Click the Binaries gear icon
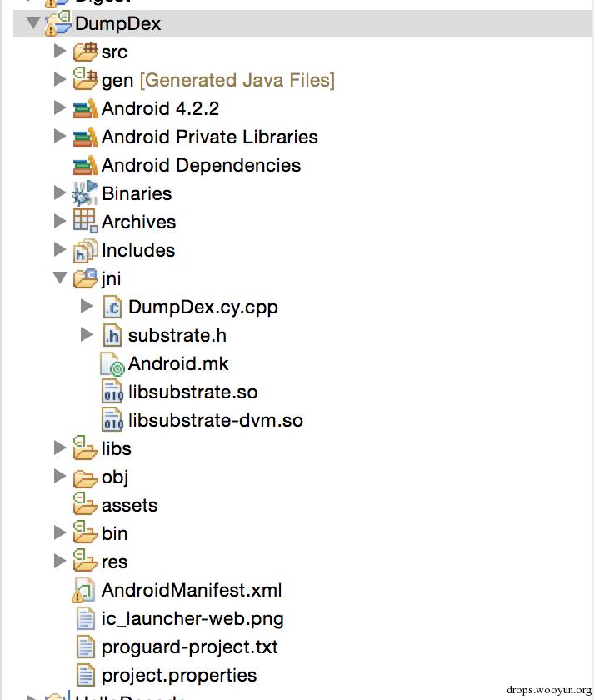Viewport: 595px width, 700px height. (x=85, y=193)
